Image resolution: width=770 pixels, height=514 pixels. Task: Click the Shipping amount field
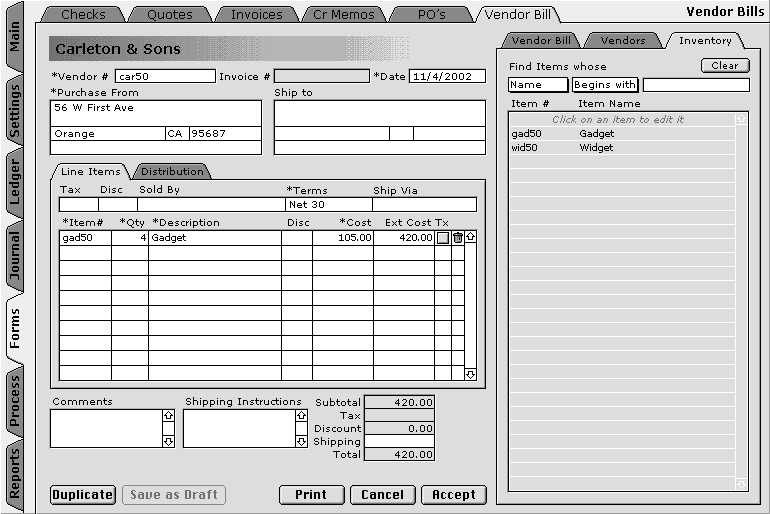[399, 441]
